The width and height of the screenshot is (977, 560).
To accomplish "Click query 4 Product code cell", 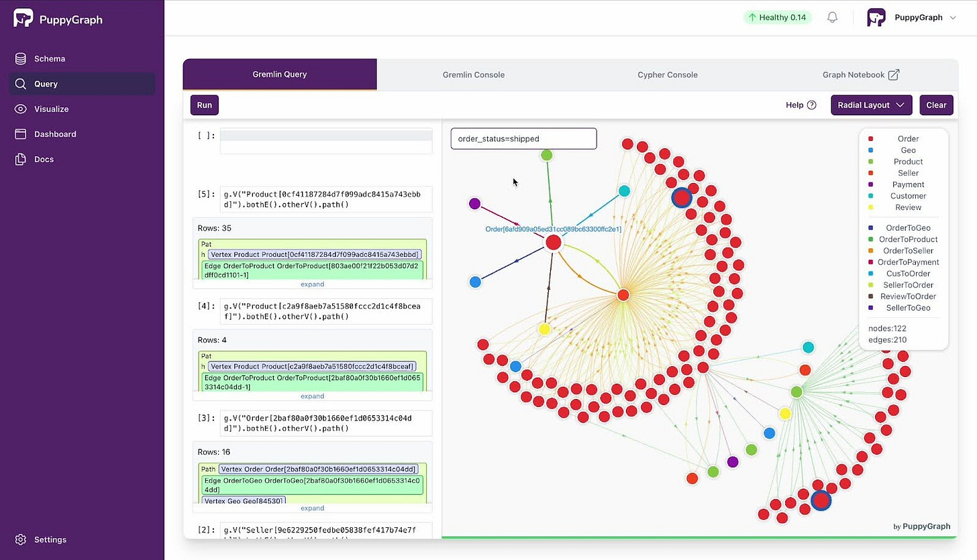I will tap(326, 311).
